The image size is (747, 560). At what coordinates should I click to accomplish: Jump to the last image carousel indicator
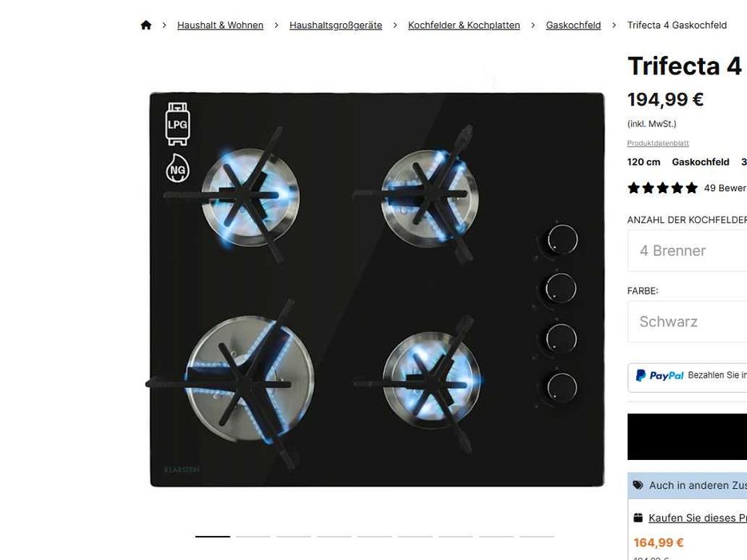tap(537, 537)
